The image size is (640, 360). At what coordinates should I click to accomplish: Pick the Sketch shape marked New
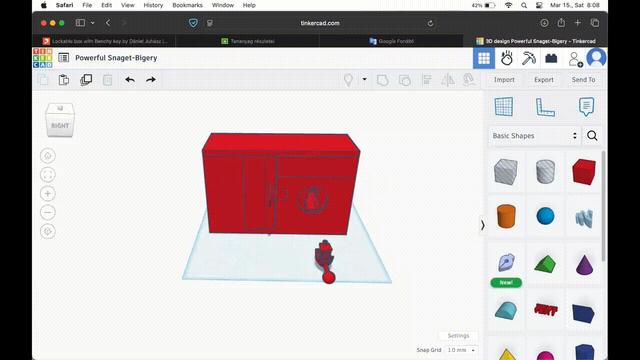click(x=506, y=263)
